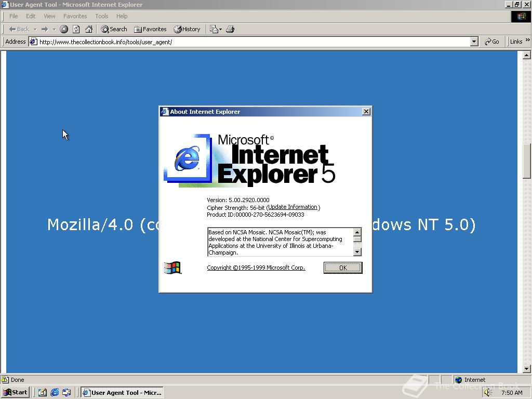Open the Edit menu
The height and width of the screenshot is (399, 532).
click(31, 16)
